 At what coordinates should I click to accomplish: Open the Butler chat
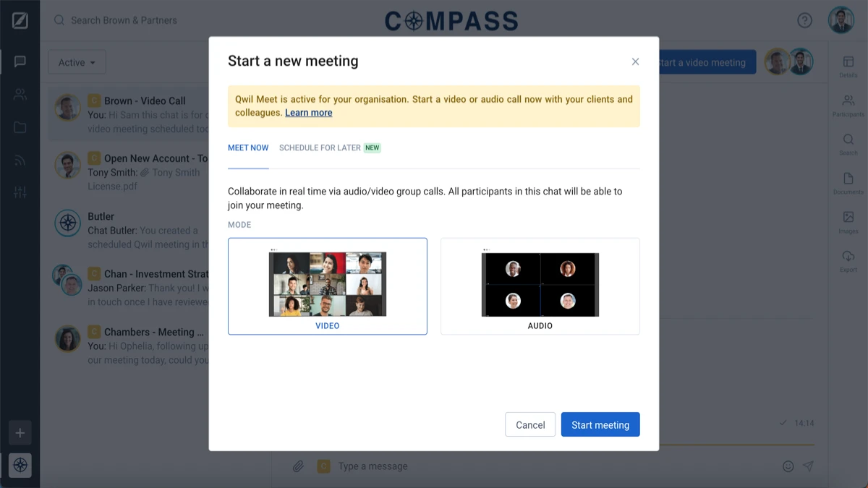(128, 230)
